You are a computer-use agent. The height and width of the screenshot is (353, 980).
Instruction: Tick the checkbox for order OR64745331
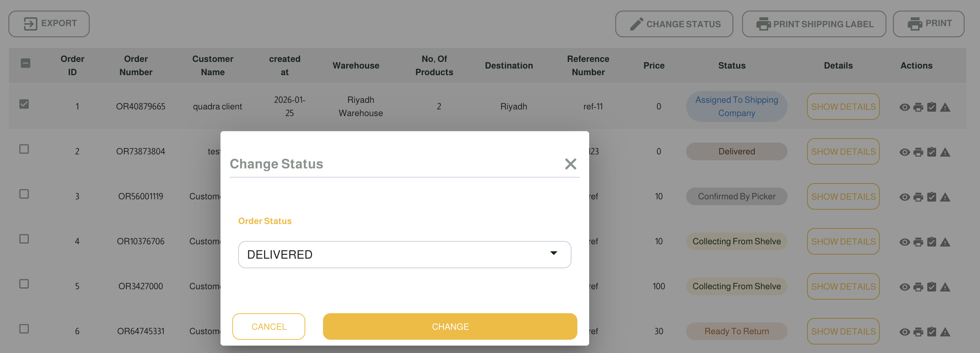[24, 328]
